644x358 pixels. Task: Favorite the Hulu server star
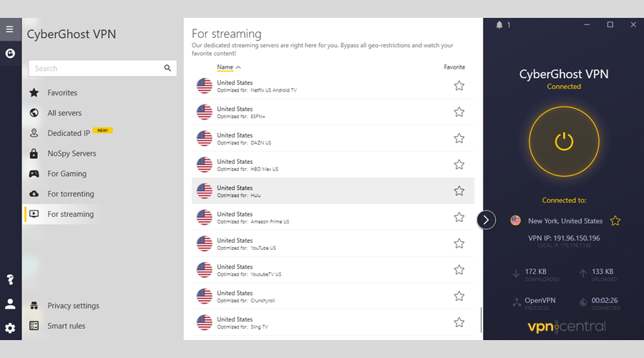coord(459,191)
